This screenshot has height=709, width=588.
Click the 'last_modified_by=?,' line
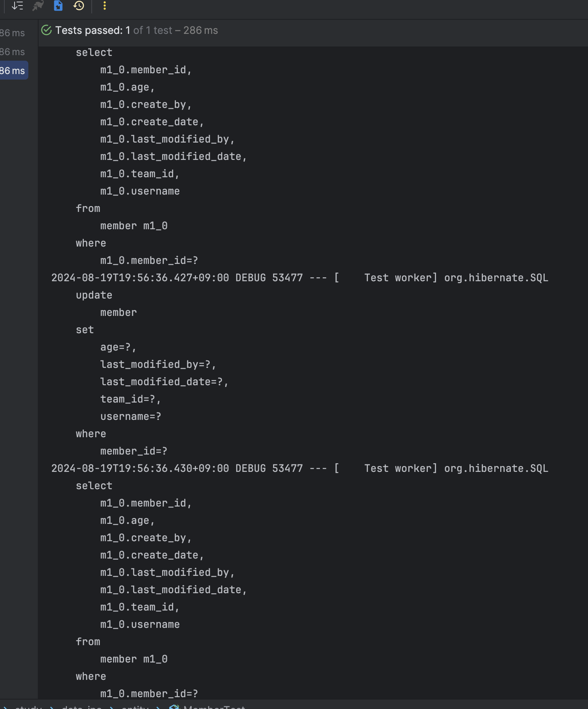tap(158, 364)
